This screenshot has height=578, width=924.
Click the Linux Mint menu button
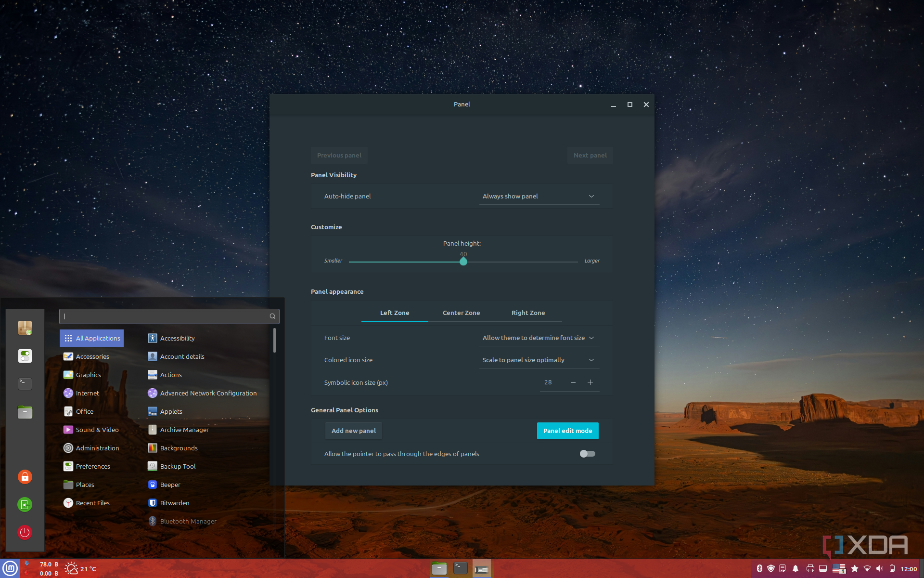10,568
